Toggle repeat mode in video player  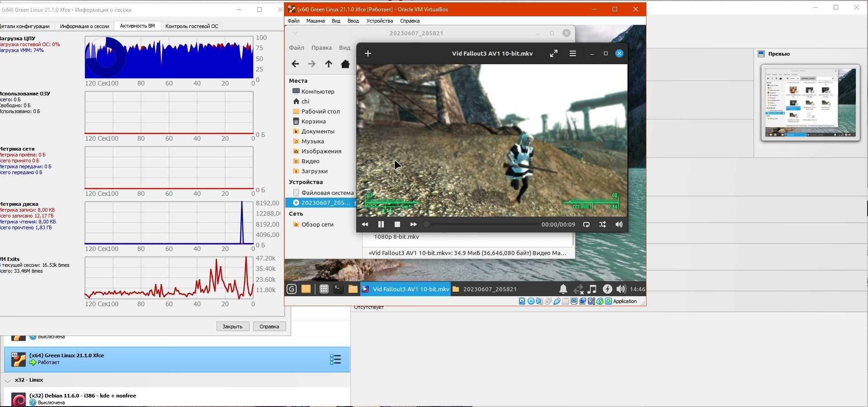pyautogui.click(x=586, y=224)
